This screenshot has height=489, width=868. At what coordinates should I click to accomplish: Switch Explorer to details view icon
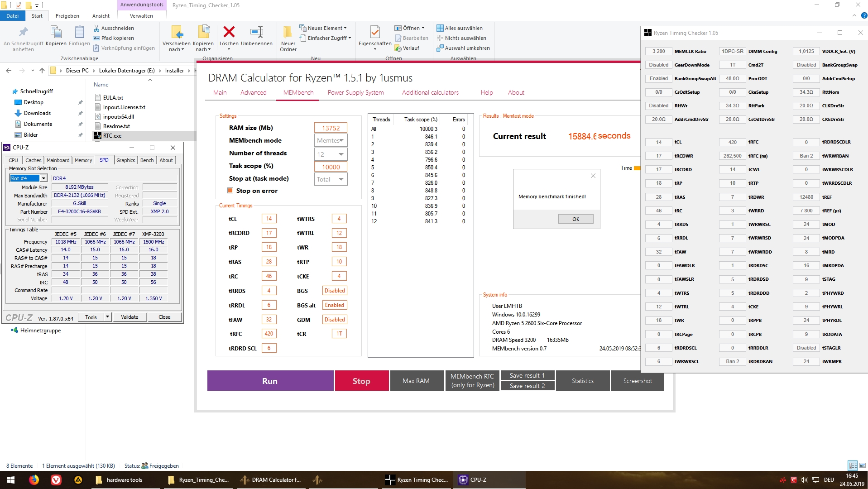[x=853, y=465]
